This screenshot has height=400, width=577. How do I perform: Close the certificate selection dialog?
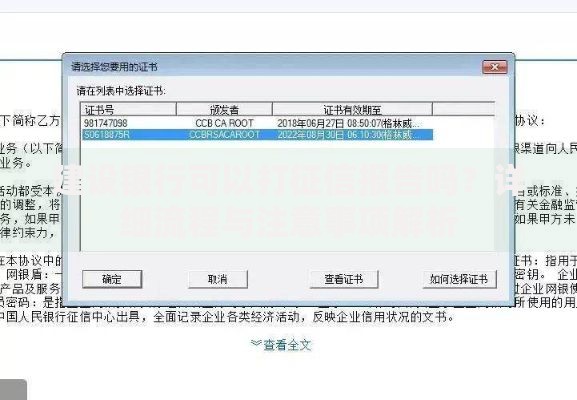coord(495,67)
